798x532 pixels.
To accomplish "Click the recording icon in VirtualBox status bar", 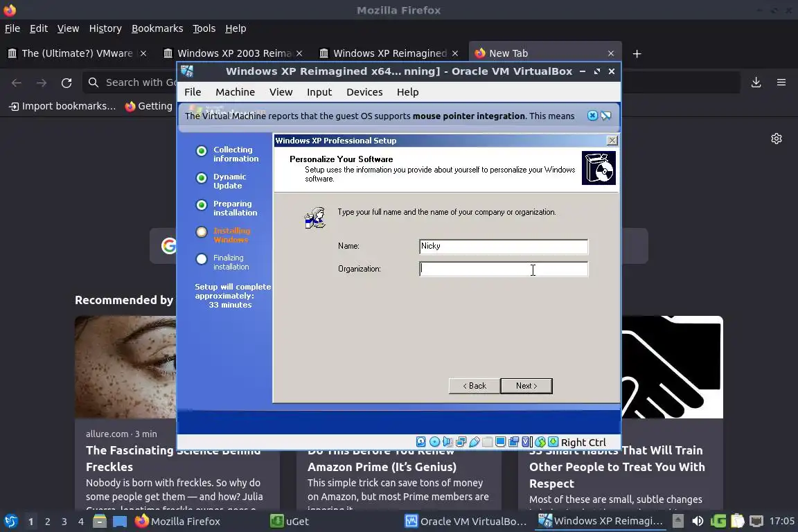I will 514,442.
